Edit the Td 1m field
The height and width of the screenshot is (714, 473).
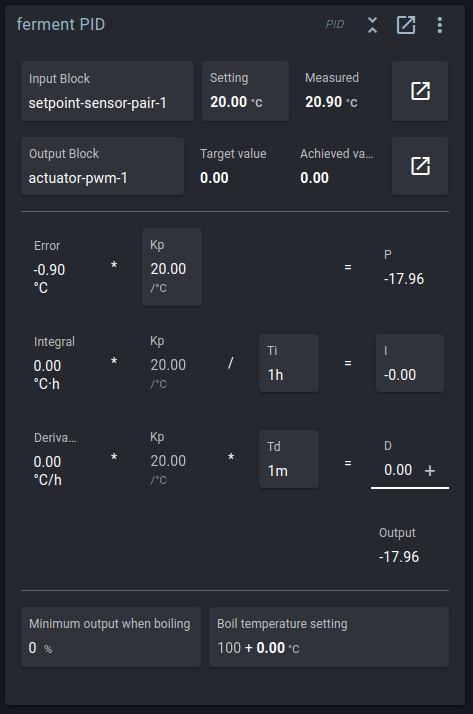289,459
